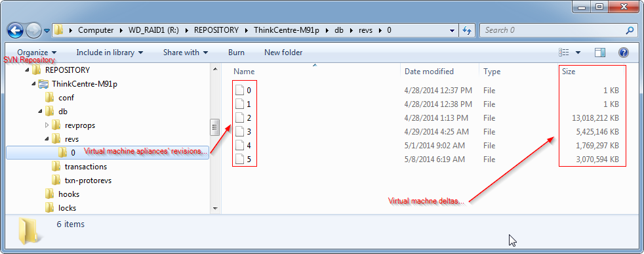The width and height of the screenshot is (644, 254).
Task: Open the Help question mark icon
Action: 624,53
